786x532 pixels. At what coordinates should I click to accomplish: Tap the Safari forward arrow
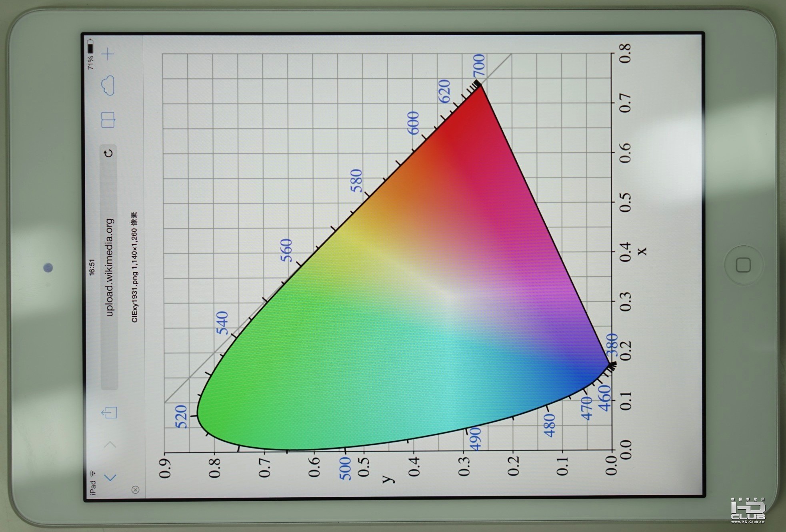110,444
